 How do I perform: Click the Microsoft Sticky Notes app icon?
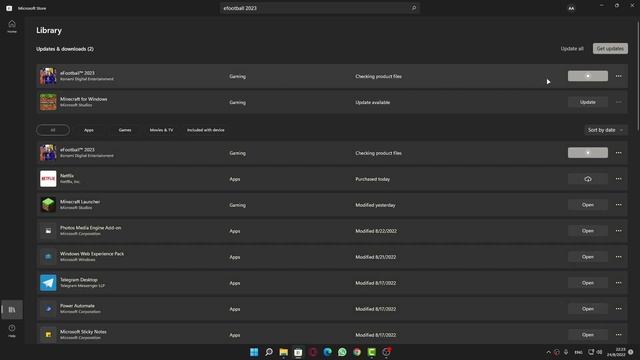[x=48, y=335]
